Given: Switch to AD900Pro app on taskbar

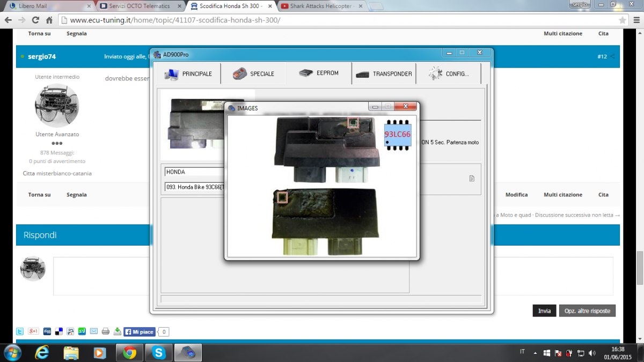Looking at the screenshot, I should click(x=187, y=352).
